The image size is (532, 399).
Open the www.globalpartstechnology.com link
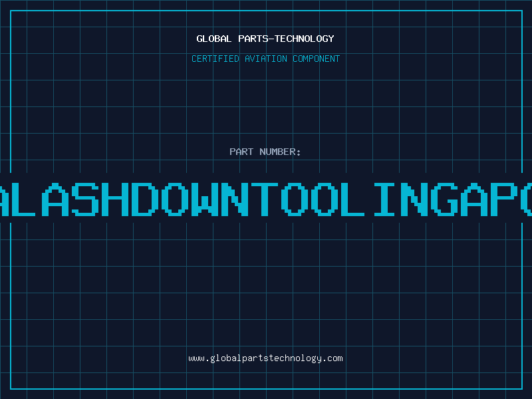265,358
